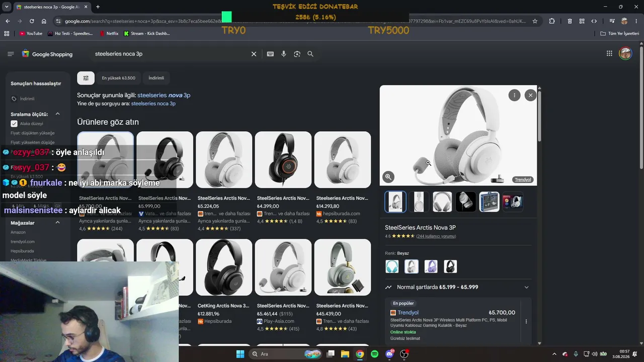Show hidden system tray icons
The image size is (644, 362).
pos(554,354)
